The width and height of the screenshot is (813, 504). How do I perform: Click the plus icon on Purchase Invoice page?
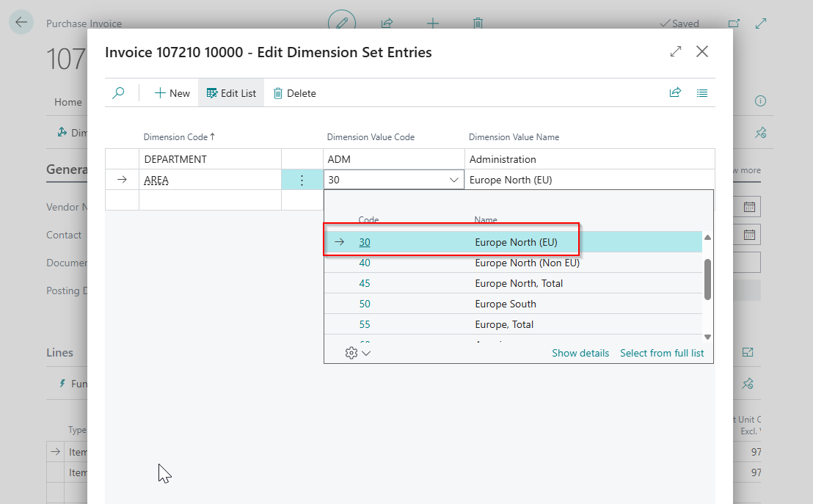tap(432, 23)
